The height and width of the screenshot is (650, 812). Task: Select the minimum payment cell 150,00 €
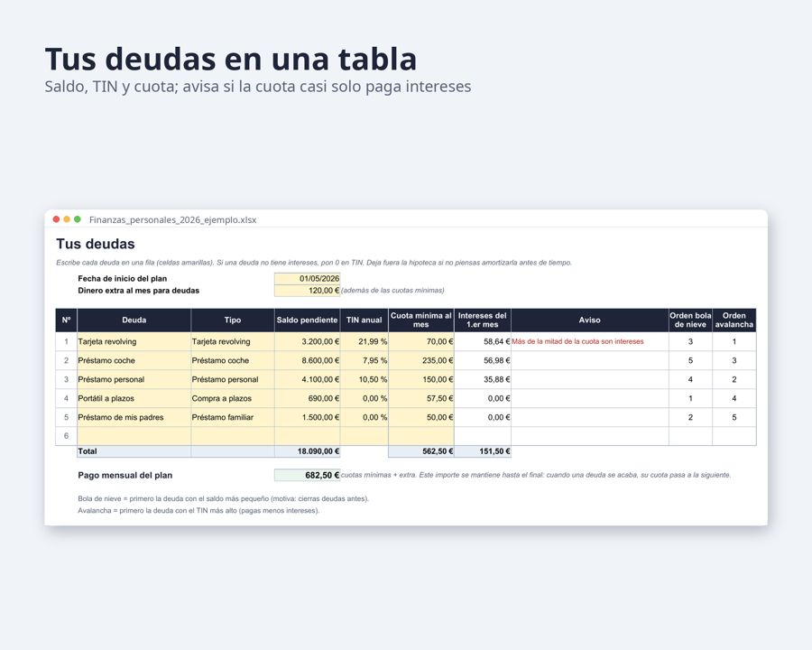421,379
